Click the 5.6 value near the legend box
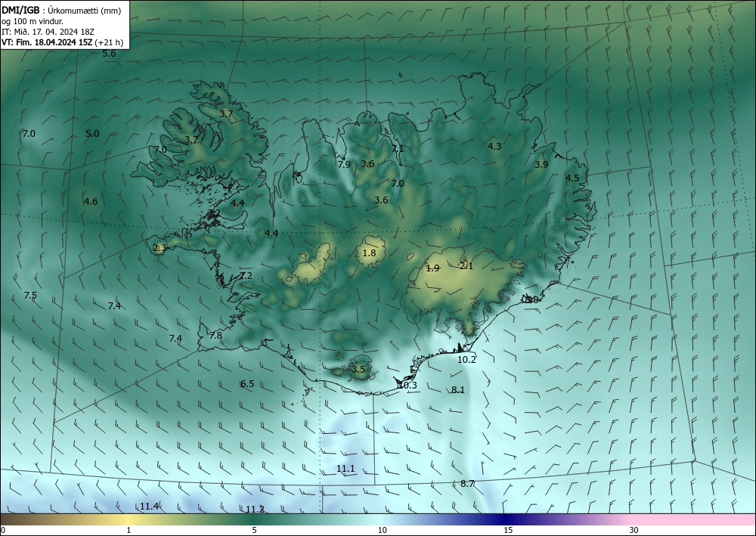The height and width of the screenshot is (536, 756). (109, 54)
